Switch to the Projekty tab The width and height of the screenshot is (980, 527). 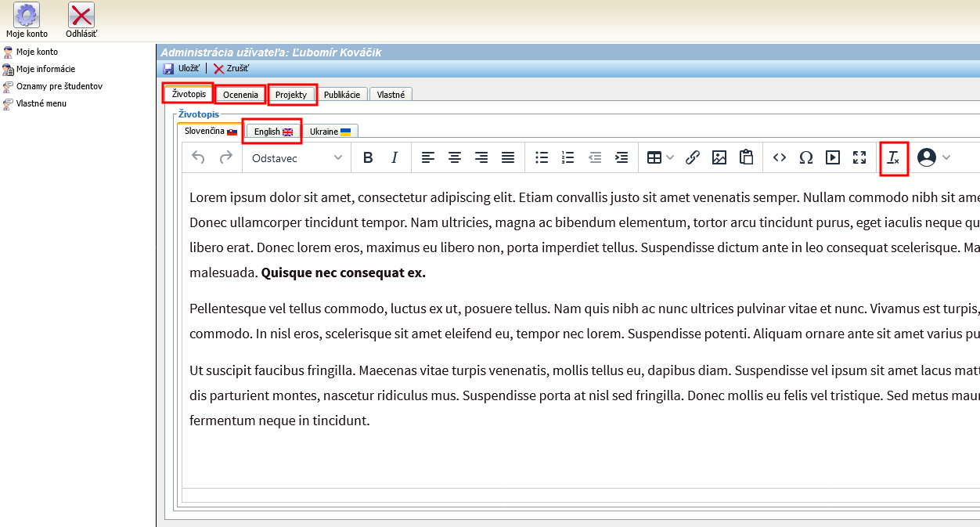click(291, 95)
